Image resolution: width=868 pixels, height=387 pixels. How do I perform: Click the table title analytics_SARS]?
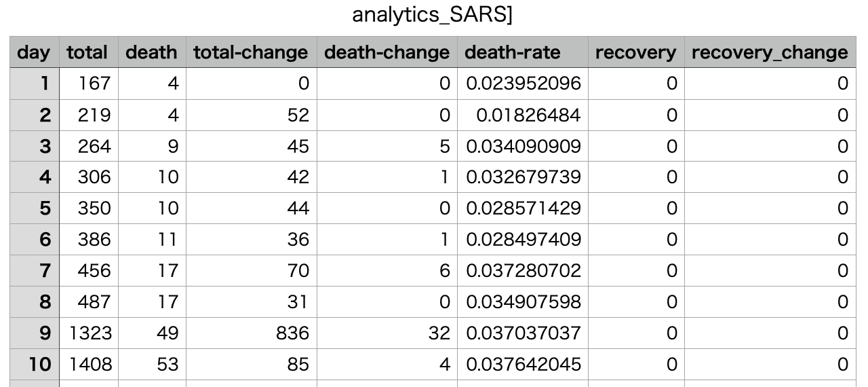pyautogui.click(x=433, y=16)
